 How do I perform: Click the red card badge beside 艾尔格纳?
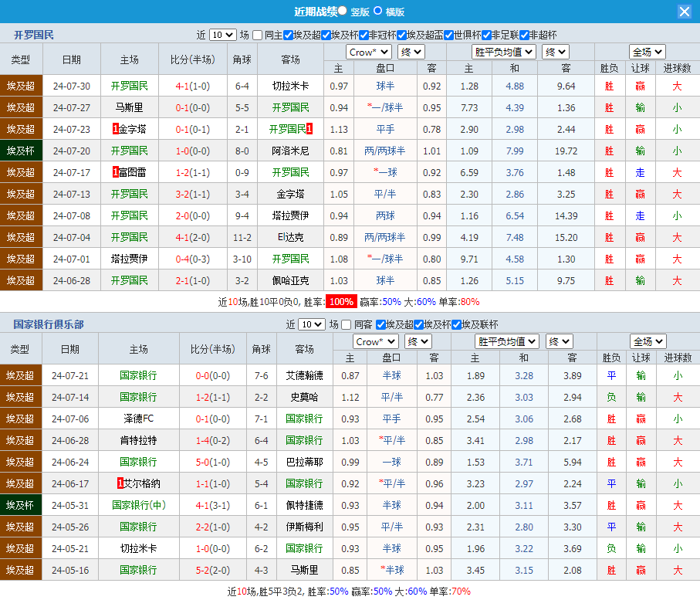click(x=120, y=483)
